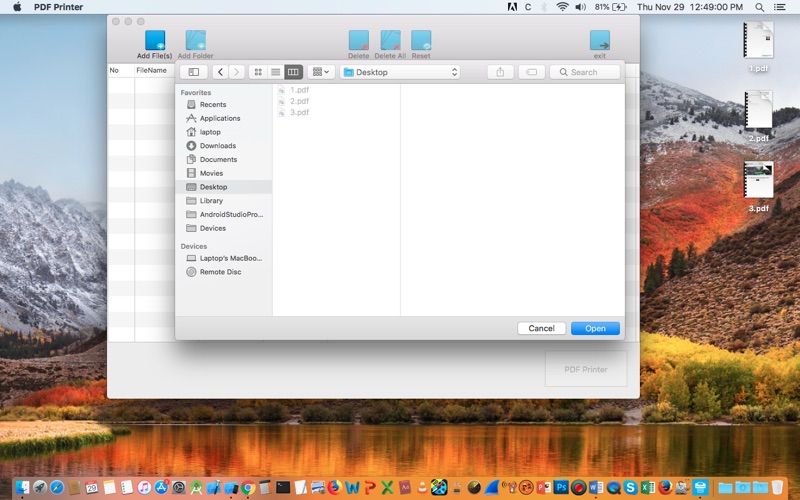800x500 pixels.
Task: Go forward with the right chevron button
Action: coord(237,72)
